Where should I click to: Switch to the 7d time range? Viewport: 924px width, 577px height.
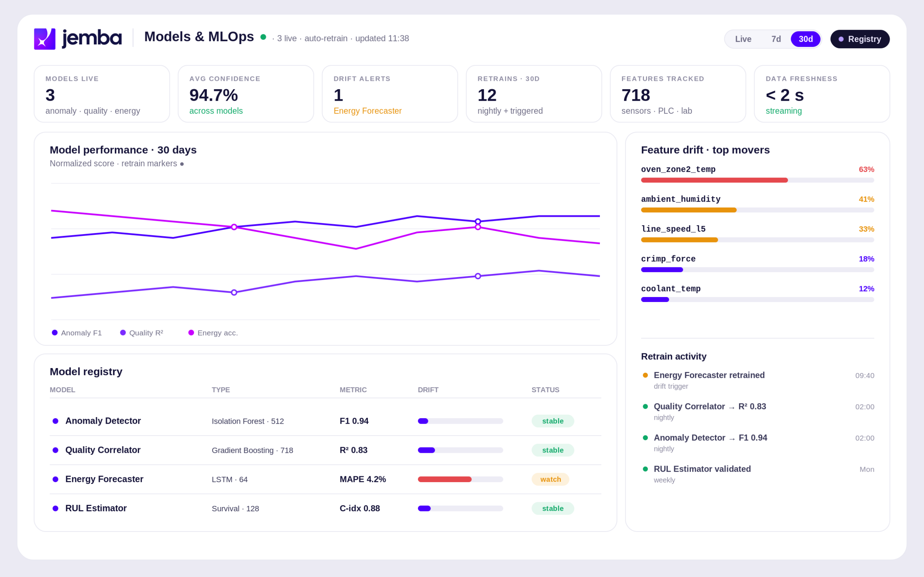[776, 39]
